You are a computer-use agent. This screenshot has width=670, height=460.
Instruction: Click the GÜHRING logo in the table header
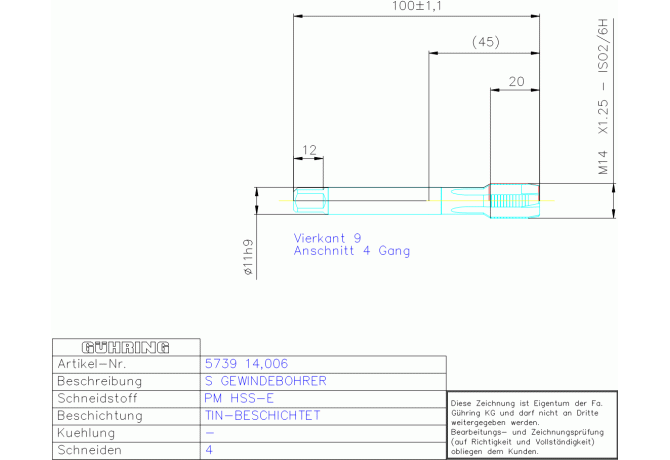(x=126, y=347)
